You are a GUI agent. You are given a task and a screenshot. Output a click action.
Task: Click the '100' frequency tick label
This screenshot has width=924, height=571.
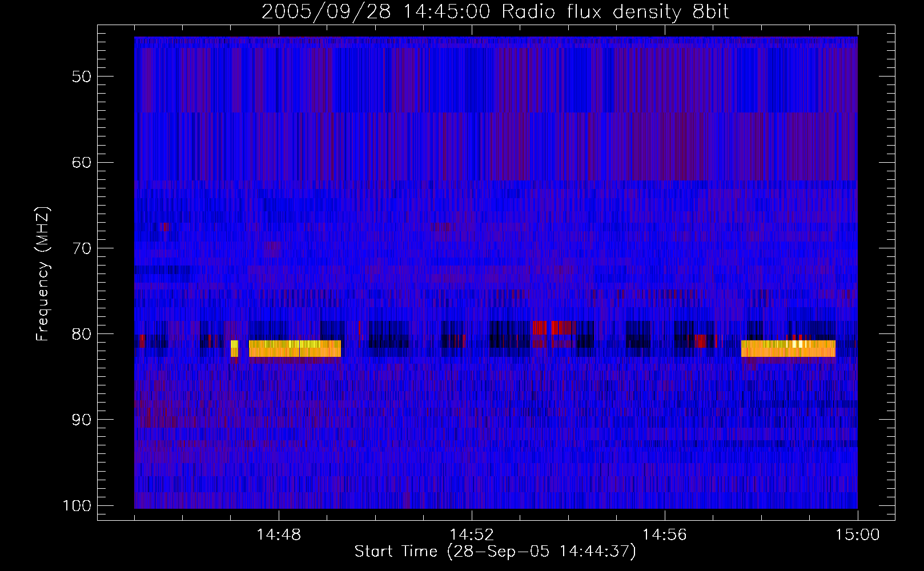coord(77,506)
